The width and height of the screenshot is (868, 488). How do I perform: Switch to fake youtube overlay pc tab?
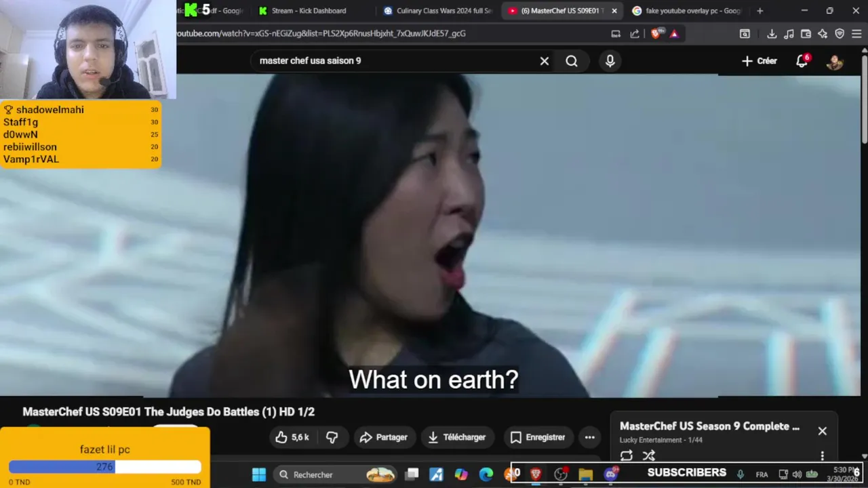pos(686,11)
